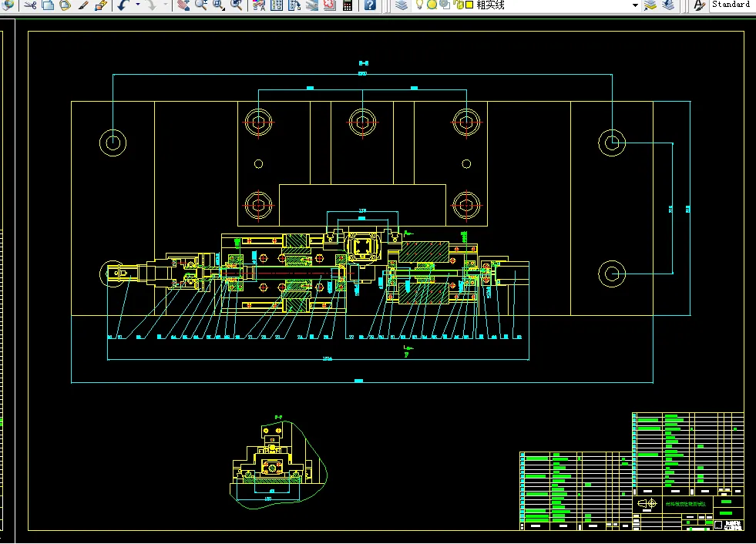Screen dimensions: 756x544
Task: Open the QuickCalc calculator icon
Action: click(348, 5)
